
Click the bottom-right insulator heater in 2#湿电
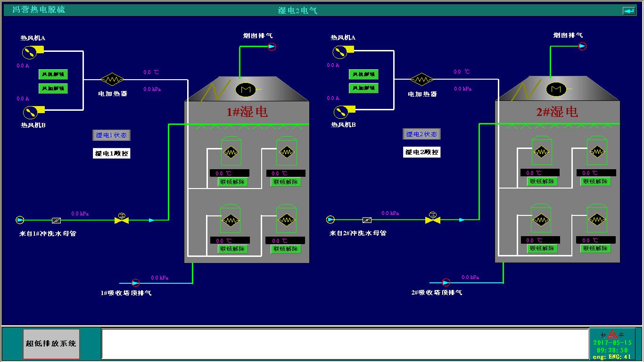[x=596, y=220]
